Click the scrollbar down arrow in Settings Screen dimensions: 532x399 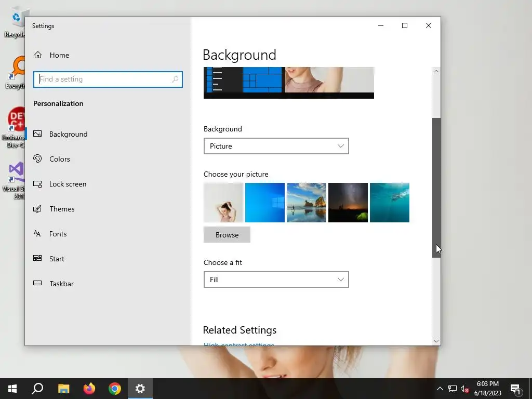coord(436,341)
